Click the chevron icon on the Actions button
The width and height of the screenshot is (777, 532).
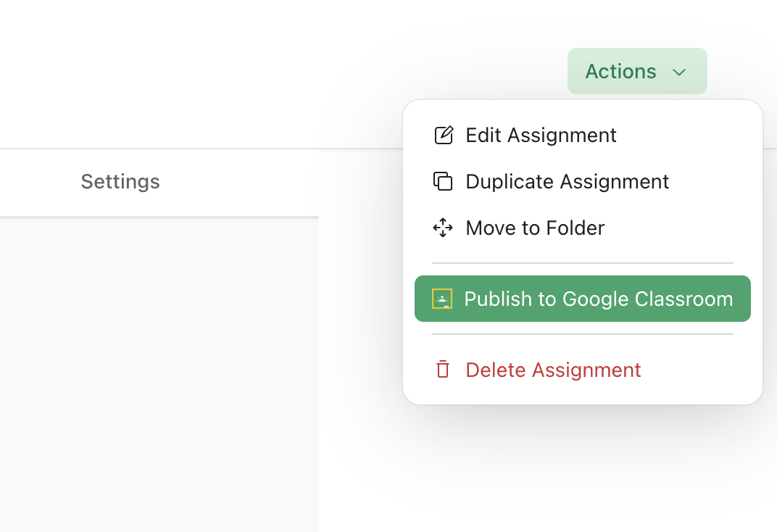[680, 72]
